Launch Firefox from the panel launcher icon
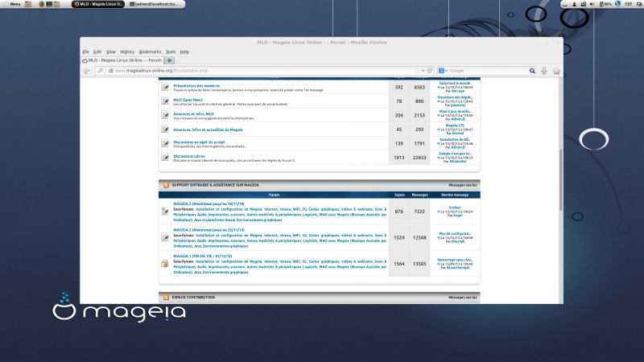644x362 pixels. 42,4
